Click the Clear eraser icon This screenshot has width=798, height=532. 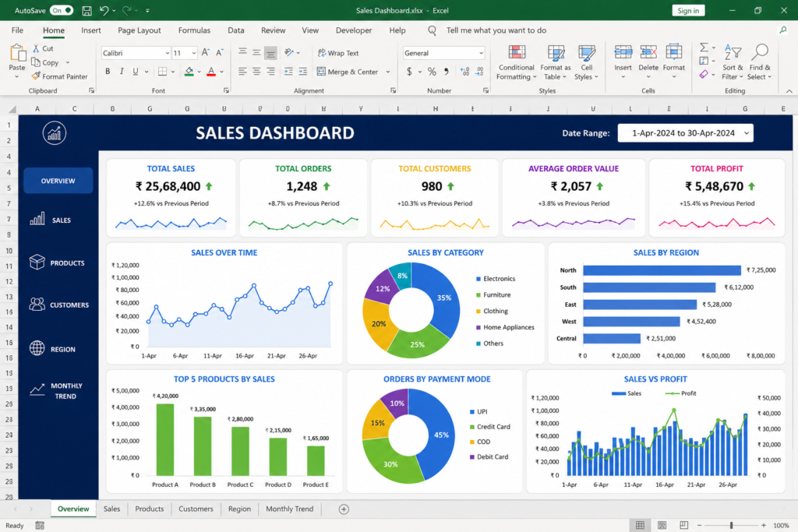(704, 75)
